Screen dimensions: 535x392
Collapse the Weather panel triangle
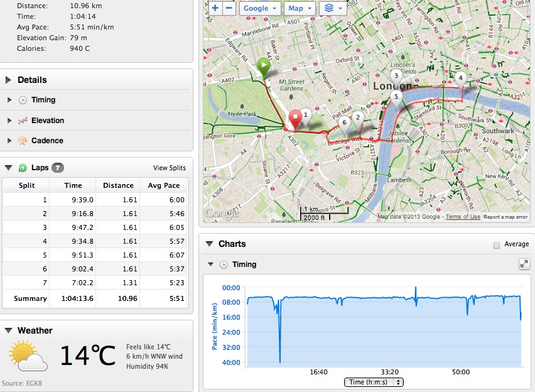[8, 330]
